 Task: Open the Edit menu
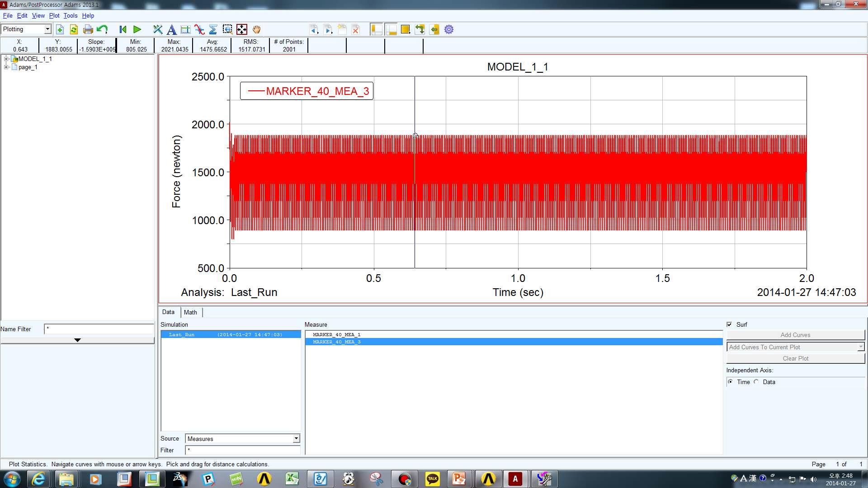click(x=22, y=15)
